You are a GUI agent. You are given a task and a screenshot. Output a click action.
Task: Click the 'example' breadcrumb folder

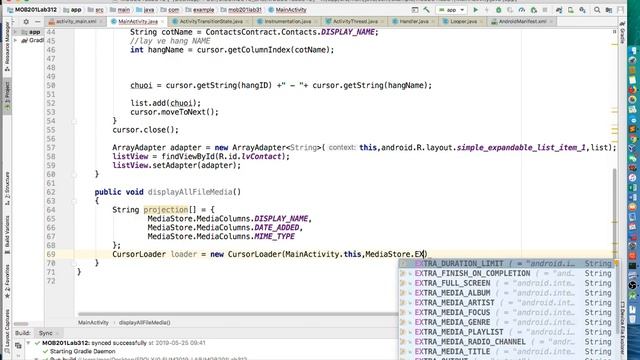200,10
